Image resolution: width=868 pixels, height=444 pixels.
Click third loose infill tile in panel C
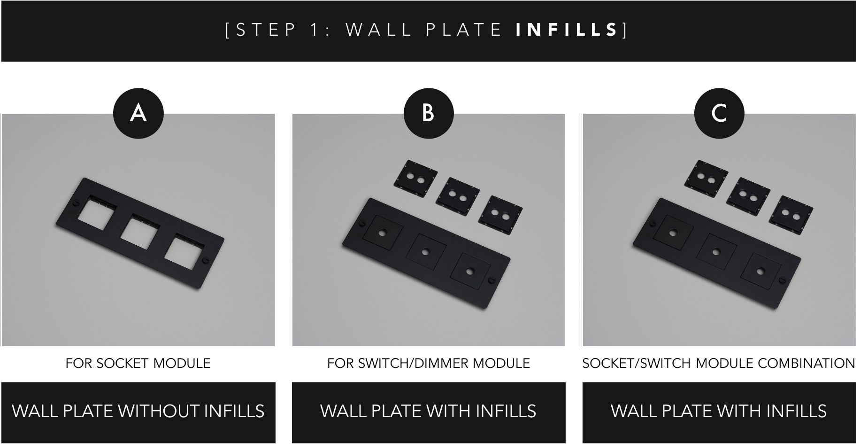791,215
